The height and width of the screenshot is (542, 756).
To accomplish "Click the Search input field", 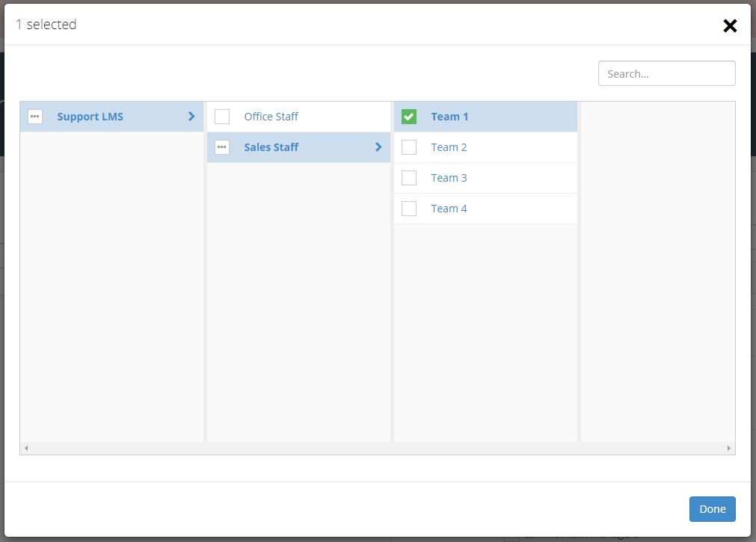I will pyautogui.click(x=666, y=73).
